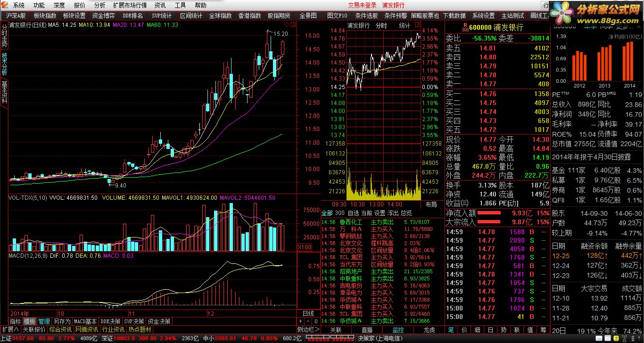
Task: Open the 功能 menu
Action: point(39,5)
